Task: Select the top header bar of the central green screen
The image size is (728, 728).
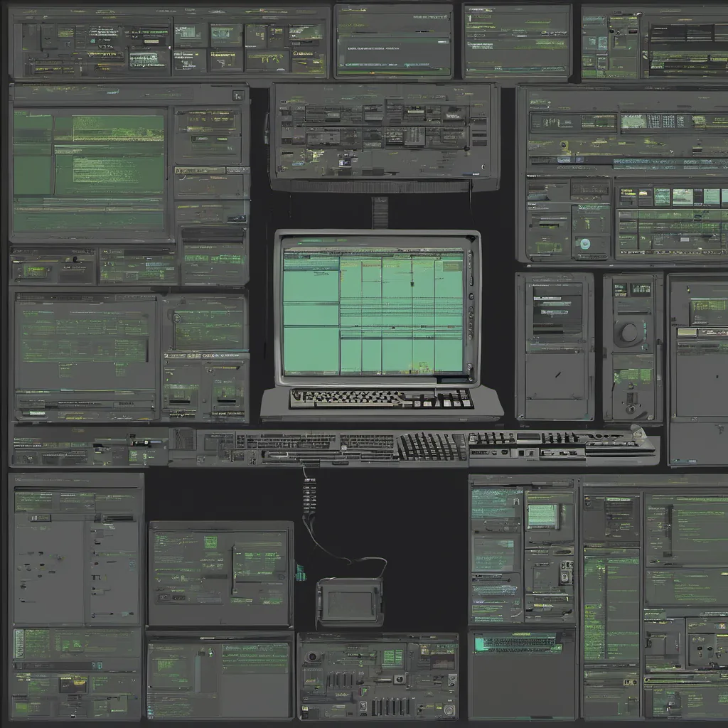Action: coord(373,250)
